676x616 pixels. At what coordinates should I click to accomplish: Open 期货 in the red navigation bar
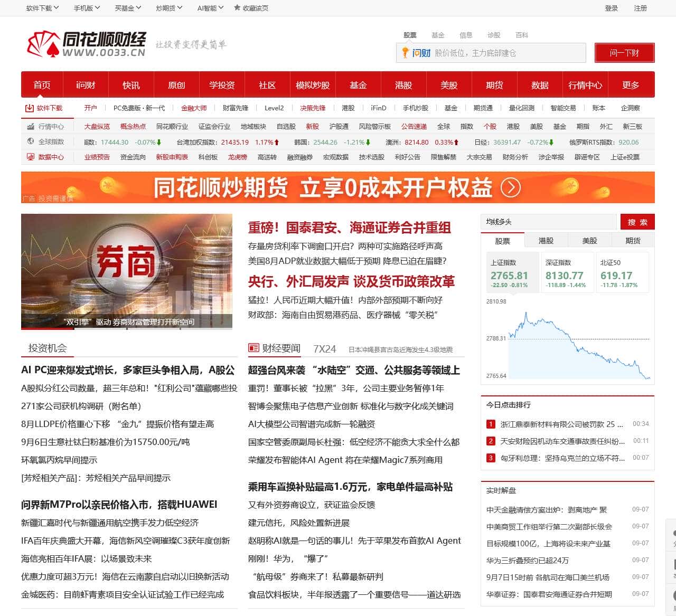point(494,85)
